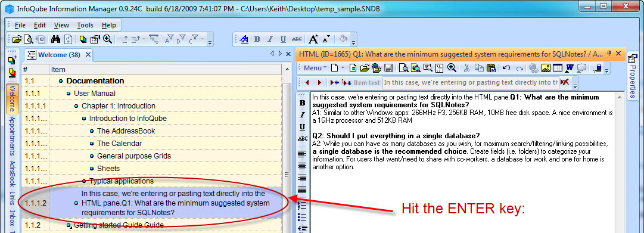644x233 pixels.
Task: Collapse the Documentation tree node
Action: [x=61, y=81]
